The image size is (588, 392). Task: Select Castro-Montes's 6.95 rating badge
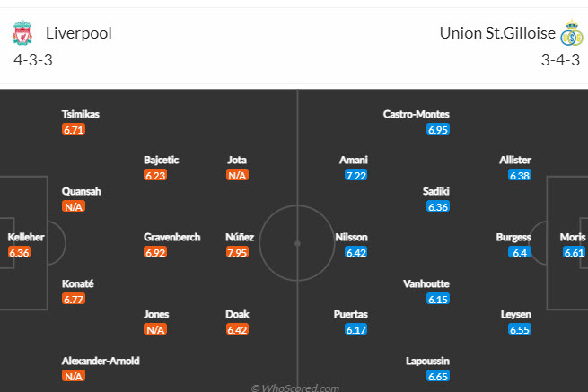click(x=438, y=129)
